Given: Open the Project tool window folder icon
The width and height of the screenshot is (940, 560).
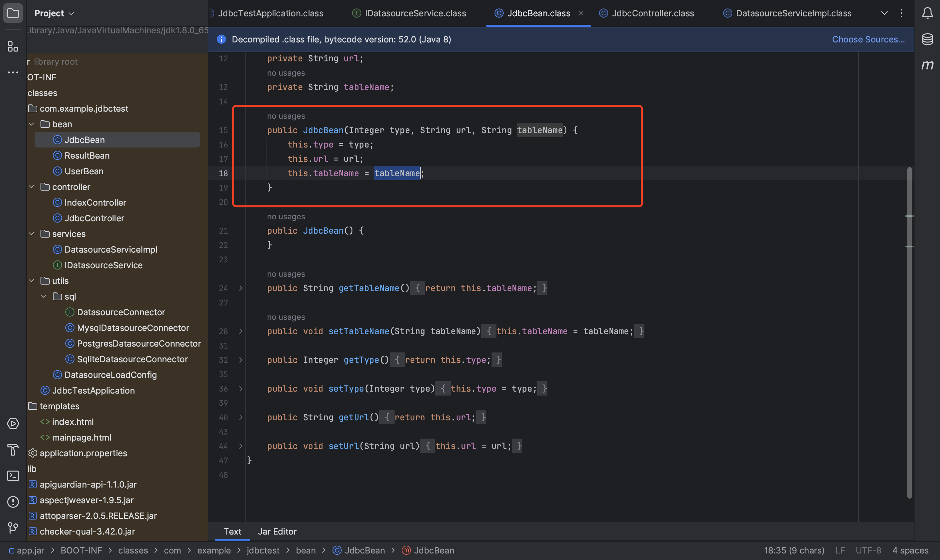Looking at the screenshot, I should click(13, 13).
